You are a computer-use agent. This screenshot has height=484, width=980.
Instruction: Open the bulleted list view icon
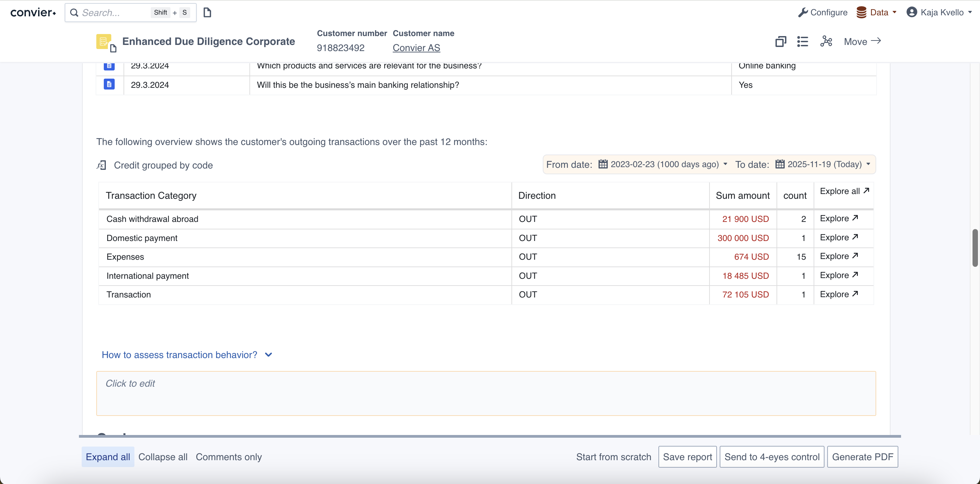tap(802, 42)
